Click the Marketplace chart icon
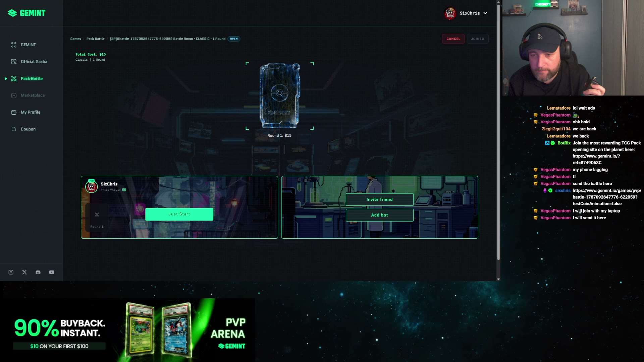Image resolution: width=644 pixels, height=362 pixels. (14, 96)
